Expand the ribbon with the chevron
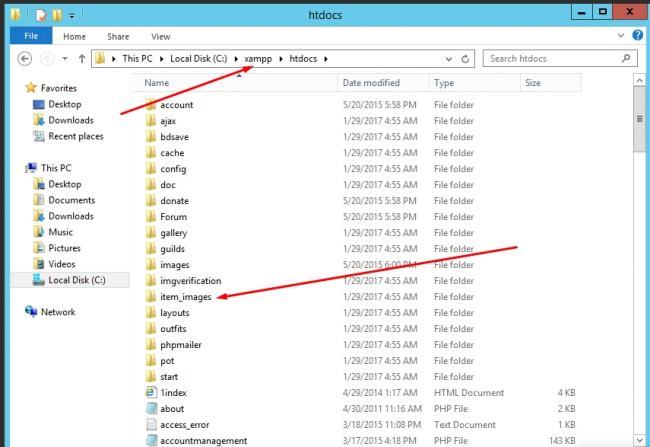 click(x=621, y=36)
